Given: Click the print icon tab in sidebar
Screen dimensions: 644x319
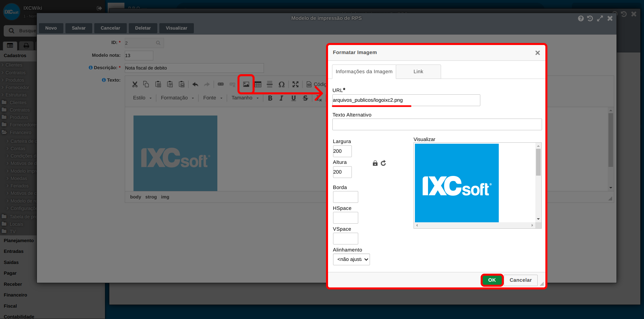Looking at the screenshot, I should tap(26, 46).
